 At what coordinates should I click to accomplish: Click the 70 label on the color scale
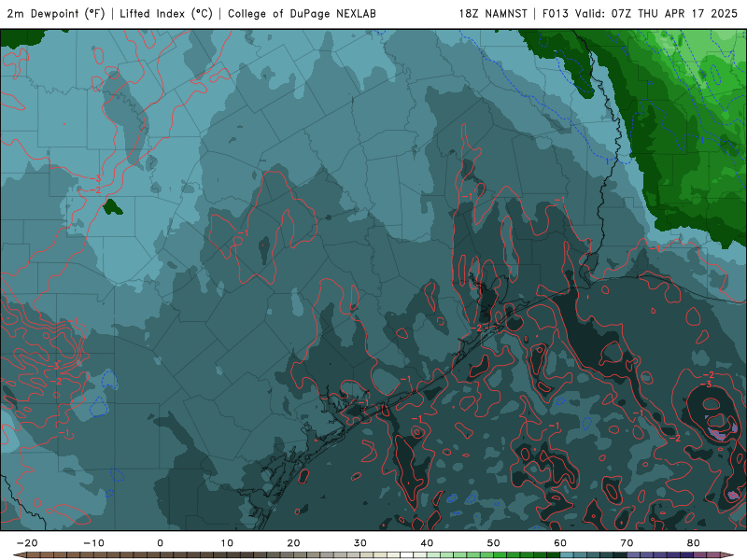(627, 543)
